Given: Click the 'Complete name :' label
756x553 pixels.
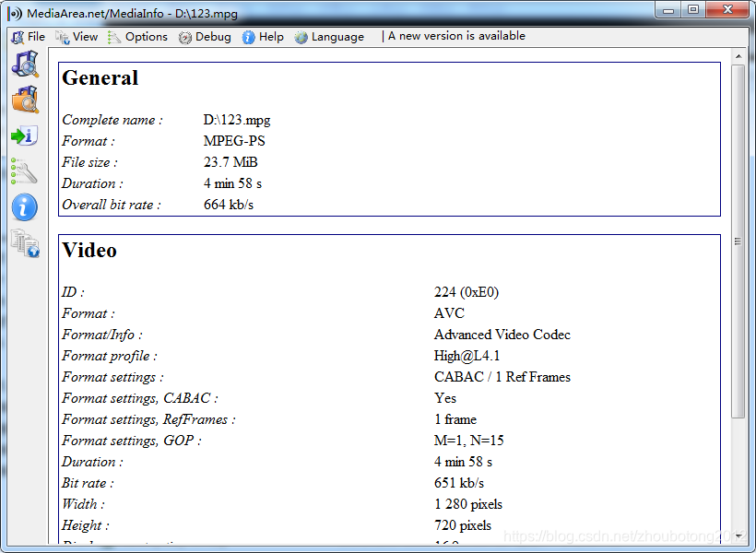Looking at the screenshot, I should click(112, 120).
